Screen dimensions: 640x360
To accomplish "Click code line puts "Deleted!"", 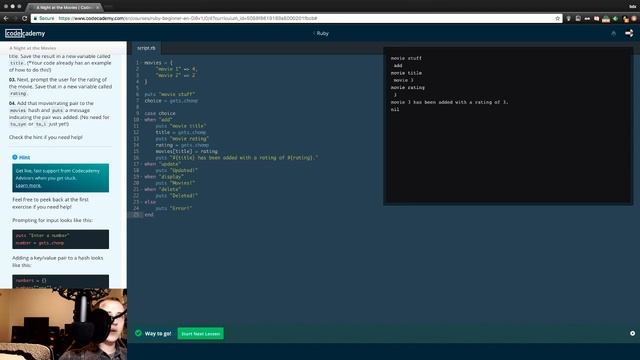I will point(176,196).
